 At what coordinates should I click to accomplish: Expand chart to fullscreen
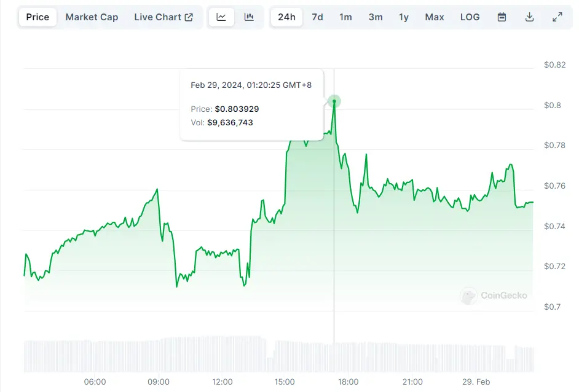coord(557,17)
